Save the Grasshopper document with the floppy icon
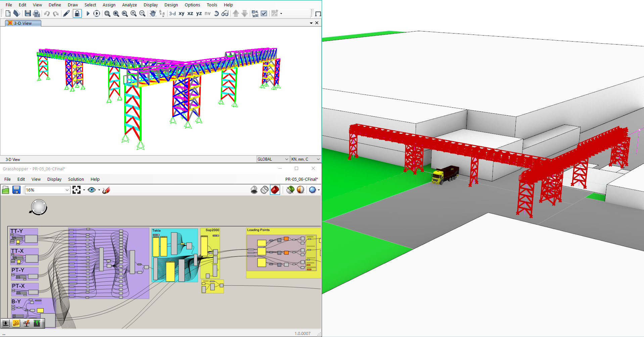This screenshot has width=644, height=337. coord(16,190)
